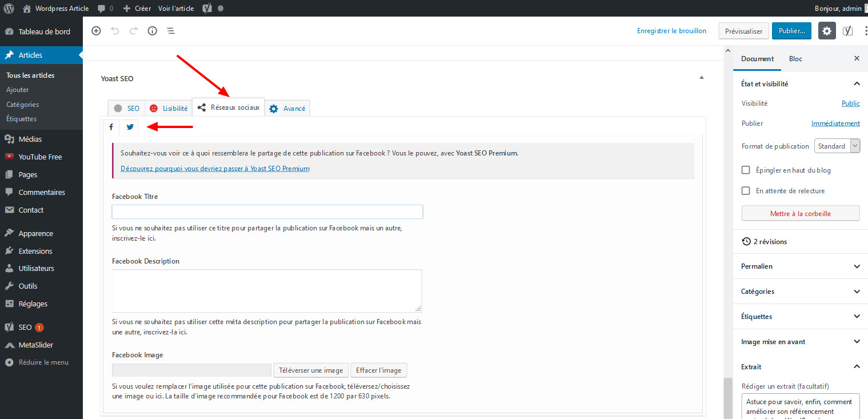
Task: Open the Lisibilité tab
Action: tap(169, 108)
